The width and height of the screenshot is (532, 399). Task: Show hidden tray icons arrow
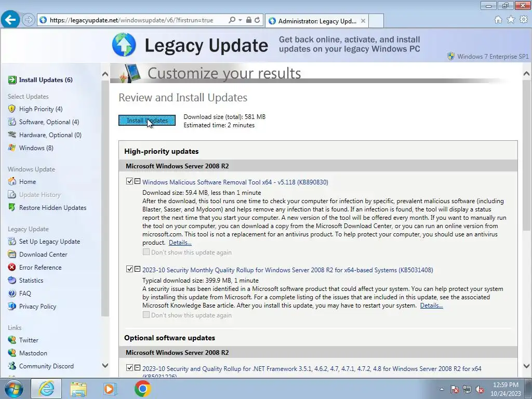coord(442,389)
